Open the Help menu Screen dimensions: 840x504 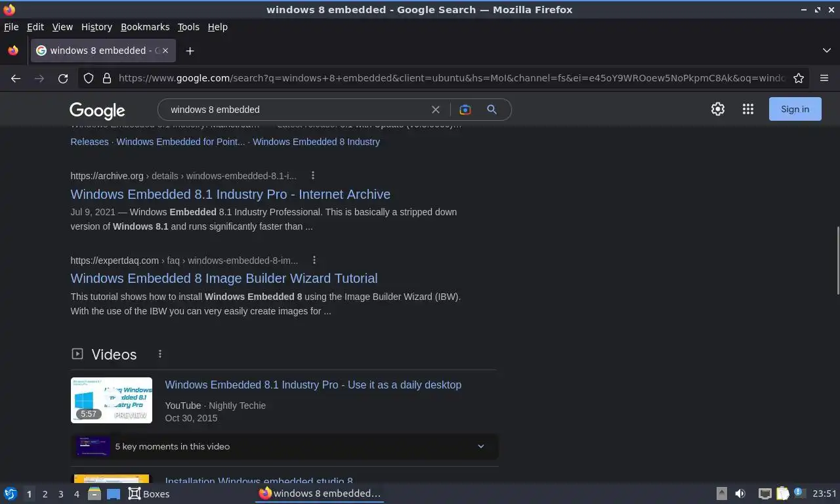coord(217,27)
